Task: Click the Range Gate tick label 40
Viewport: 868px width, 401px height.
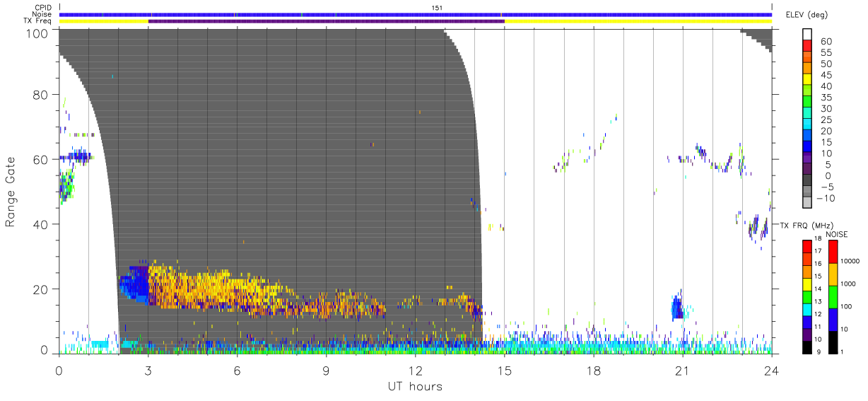Action: 40,224
